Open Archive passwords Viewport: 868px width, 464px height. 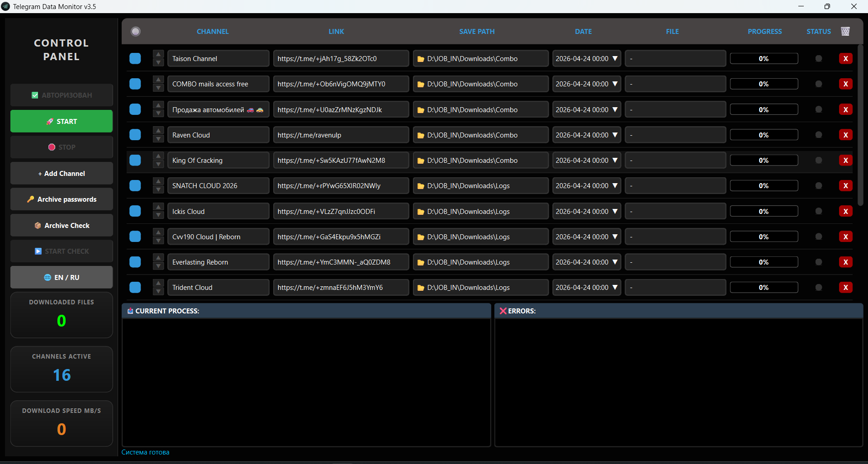[x=62, y=199]
